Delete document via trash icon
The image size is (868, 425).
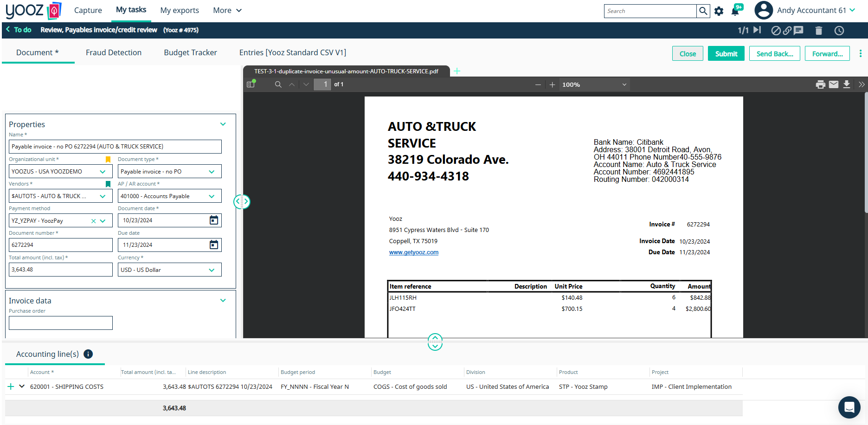coord(819,31)
